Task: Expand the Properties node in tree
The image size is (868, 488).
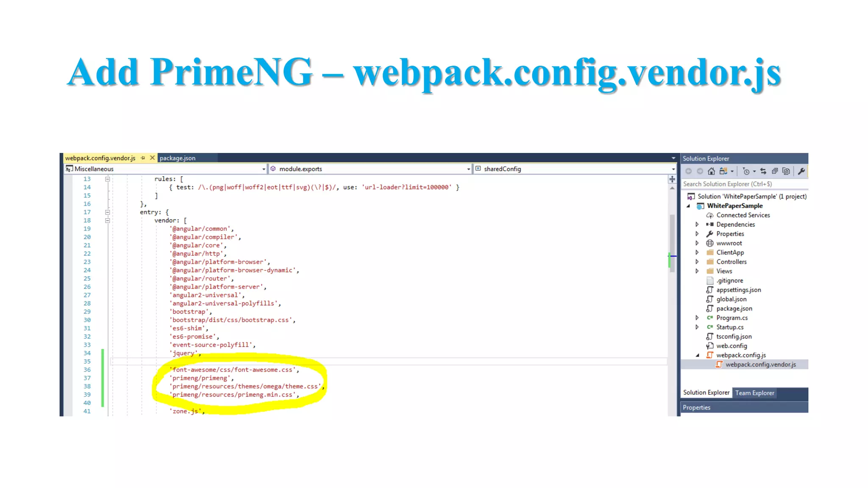Action: pos(697,234)
